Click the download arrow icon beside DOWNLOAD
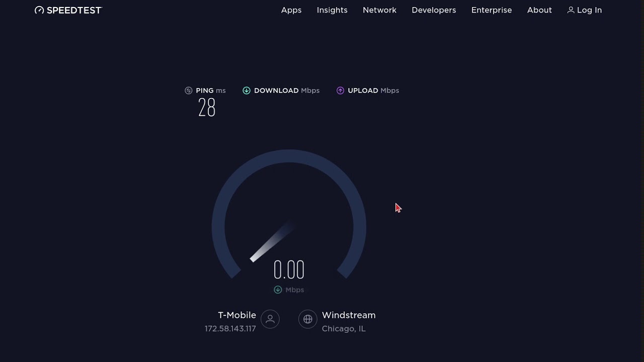Image resolution: width=644 pixels, height=362 pixels. pos(247,90)
